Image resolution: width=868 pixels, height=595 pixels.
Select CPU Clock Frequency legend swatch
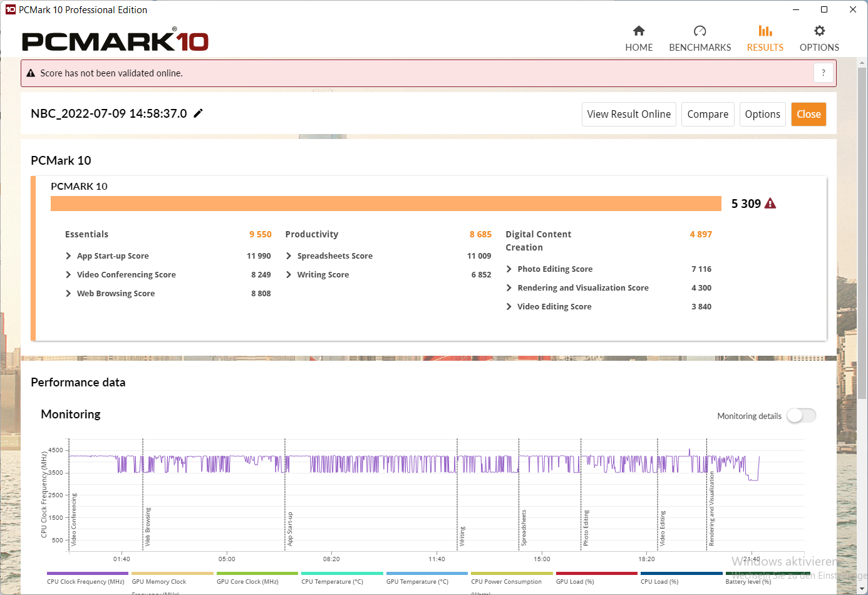[88, 573]
